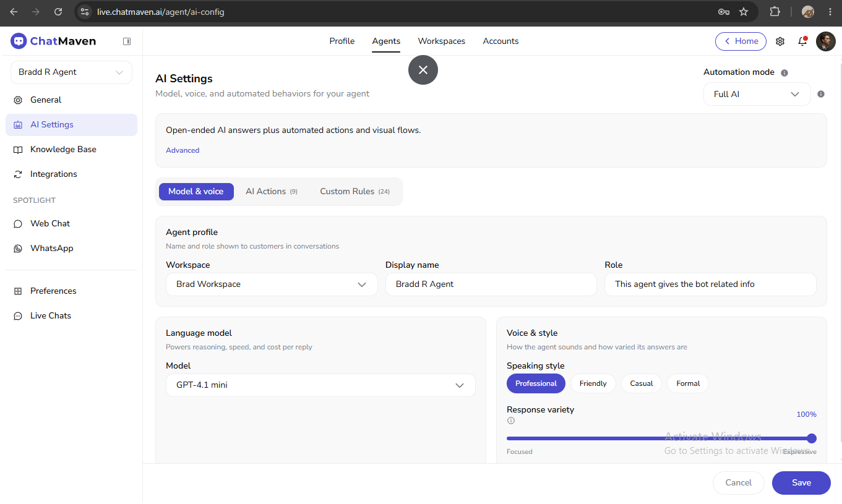Screen dimensions: 842x504
Task: Select AI Settings in sidebar
Action: click(71, 124)
